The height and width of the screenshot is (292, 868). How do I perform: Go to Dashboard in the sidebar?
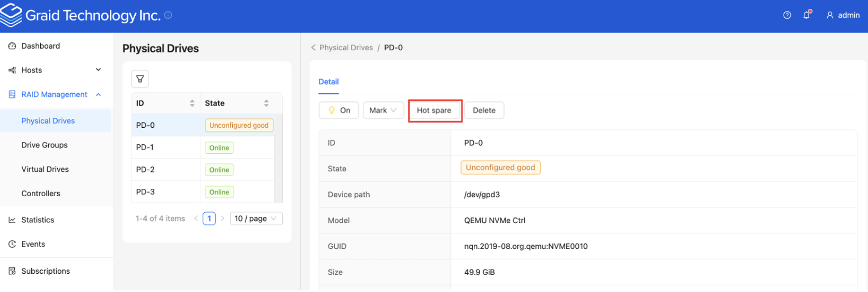(x=41, y=46)
